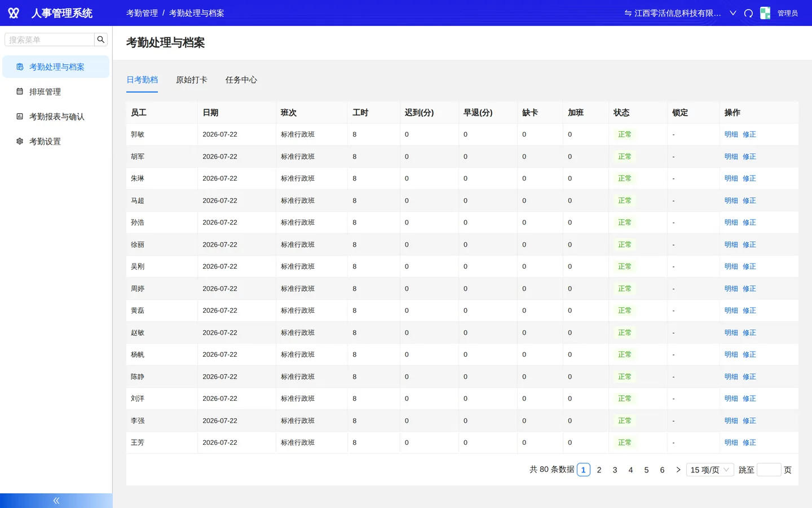Jump to page 6 in pagination

pyautogui.click(x=663, y=470)
